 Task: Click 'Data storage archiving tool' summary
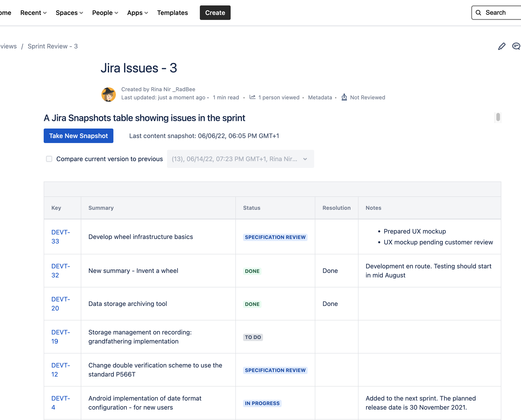[x=127, y=304]
